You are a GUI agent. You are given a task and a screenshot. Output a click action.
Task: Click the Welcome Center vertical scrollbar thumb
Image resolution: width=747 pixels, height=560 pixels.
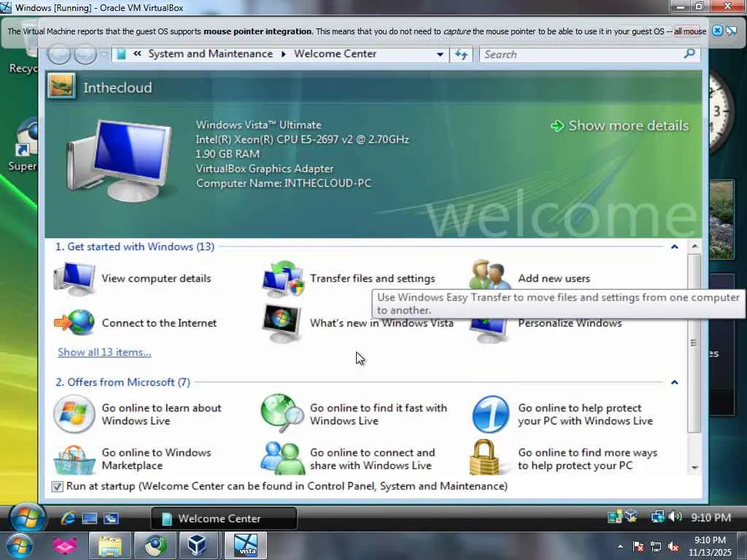click(x=694, y=343)
